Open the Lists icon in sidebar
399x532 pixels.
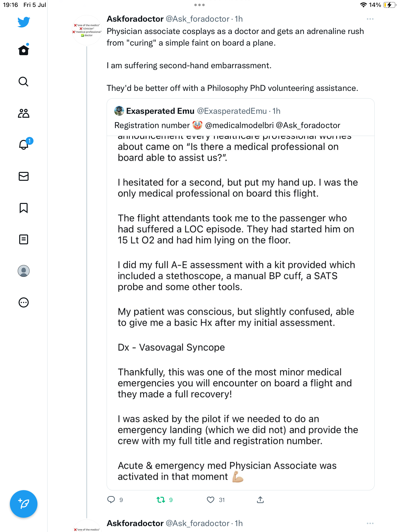tap(24, 239)
